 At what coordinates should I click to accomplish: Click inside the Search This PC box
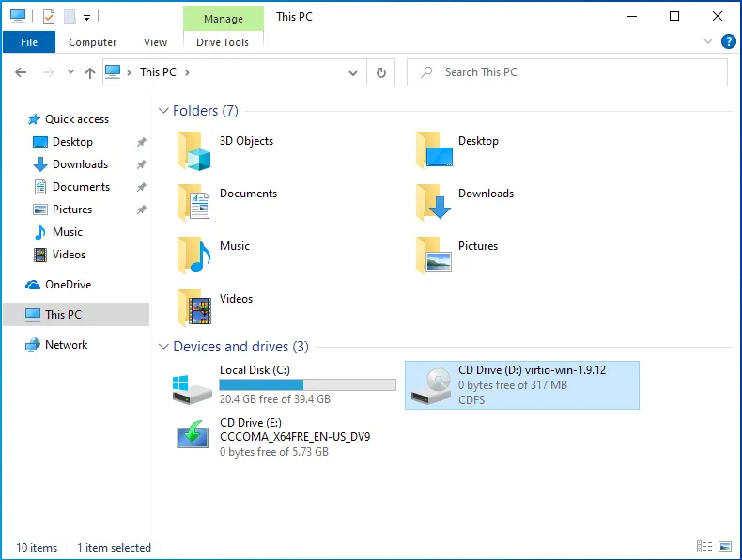[x=567, y=72]
